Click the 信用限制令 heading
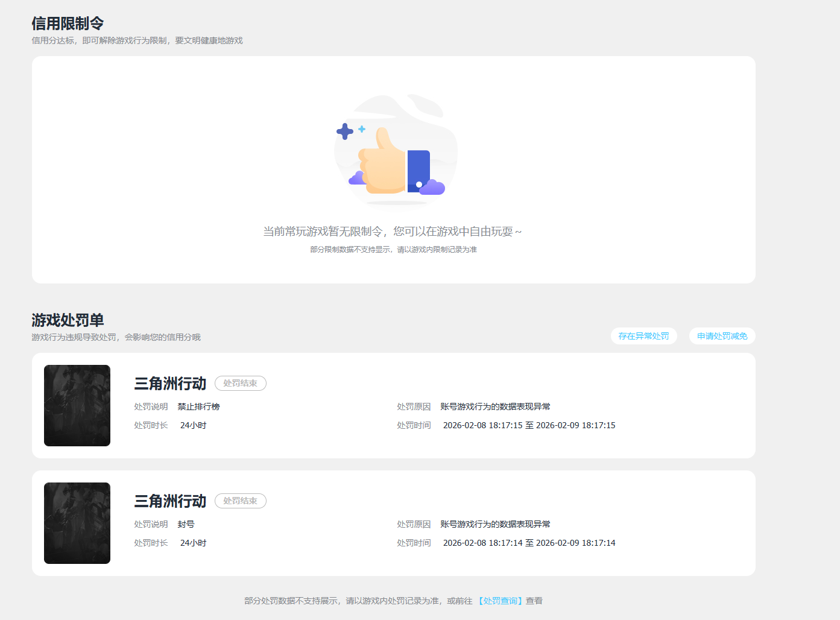 pos(68,24)
